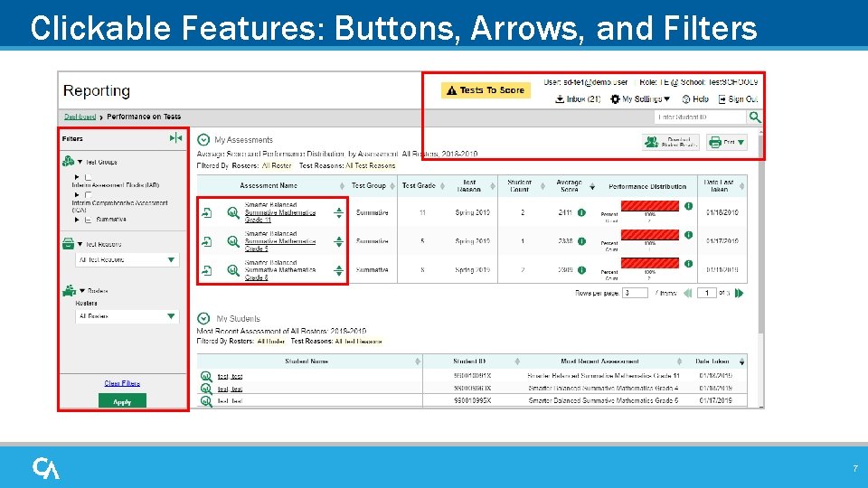Click the Clear Filters link

[122, 383]
